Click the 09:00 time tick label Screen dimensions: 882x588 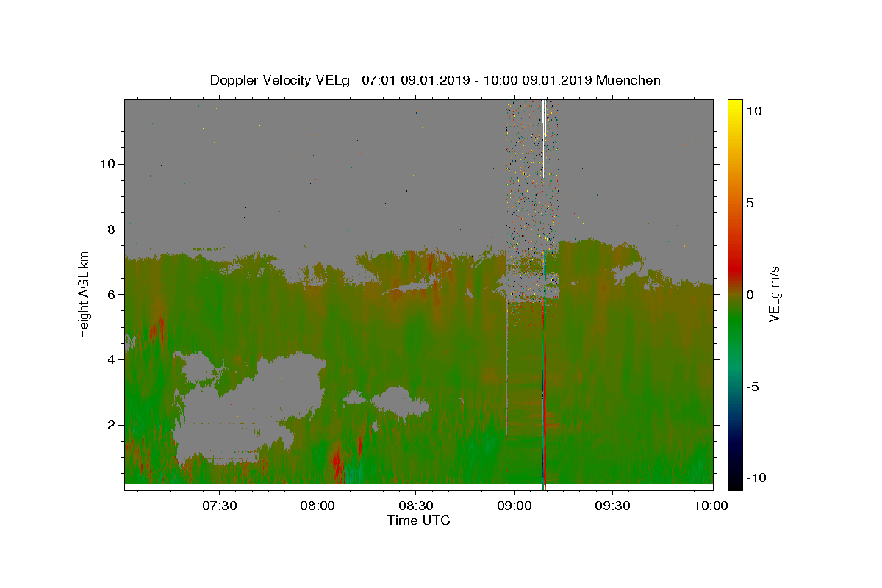coord(514,506)
